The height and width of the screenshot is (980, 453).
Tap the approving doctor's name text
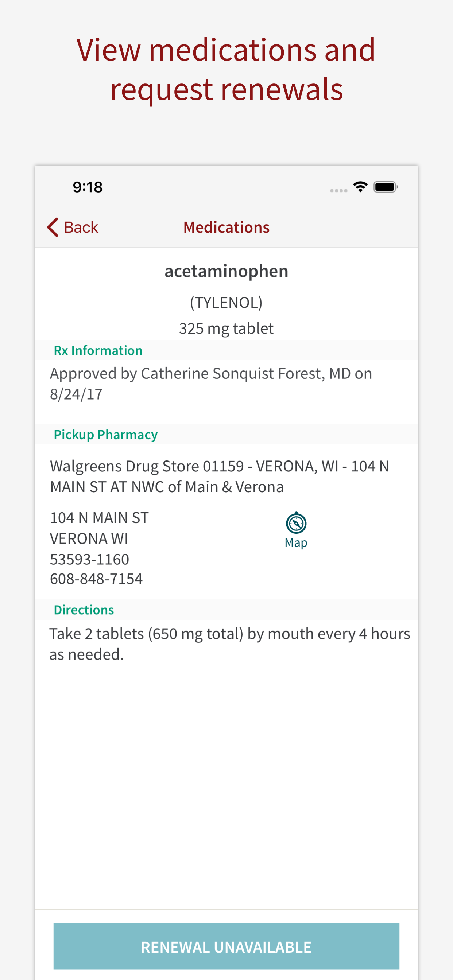pos(232,374)
